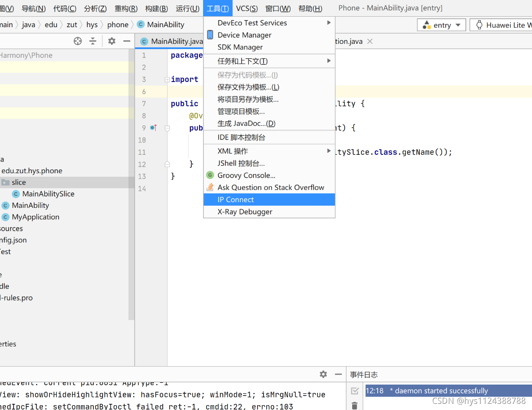The width and height of the screenshot is (532, 410).
Task: Collapse method fold marker at line 9
Action: point(167,128)
